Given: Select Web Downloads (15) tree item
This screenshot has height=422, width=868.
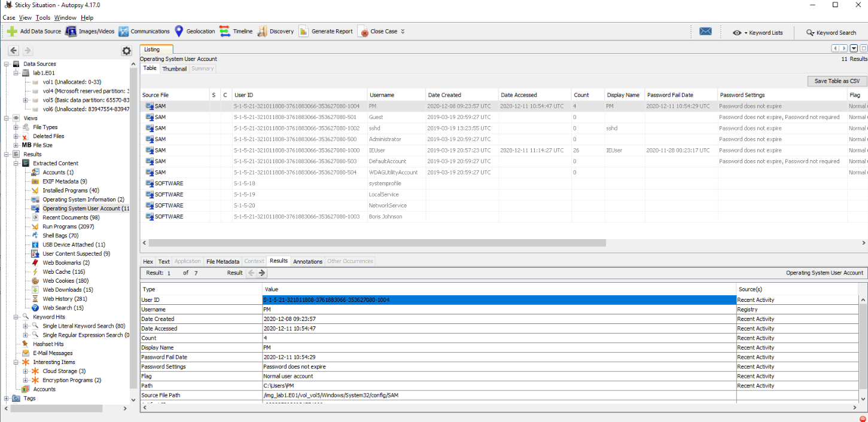Looking at the screenshot, I should point(68,290).
